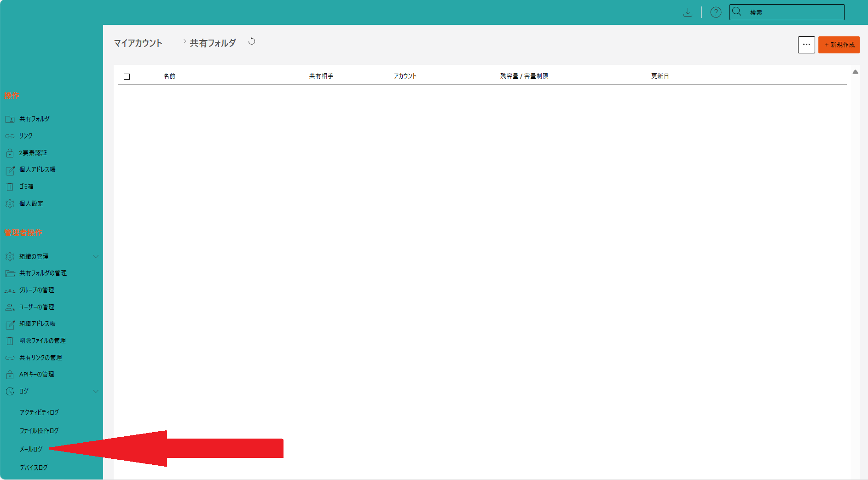Open メールログ under ログ

coord(31,449)
